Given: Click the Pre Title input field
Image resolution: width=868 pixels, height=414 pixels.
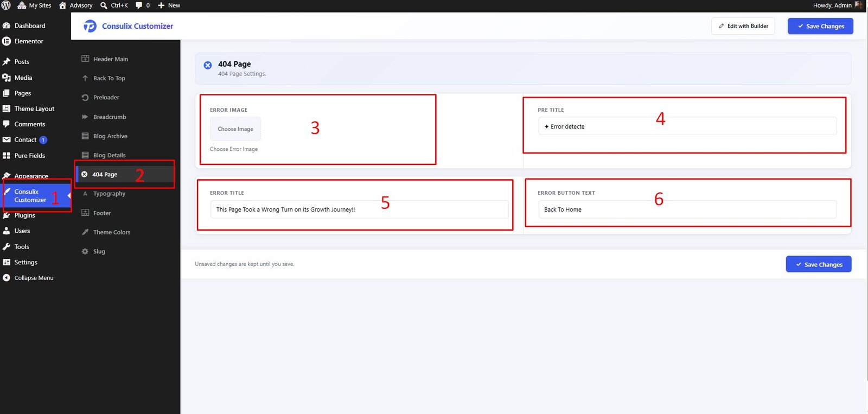Looking at the screenshot, I should click(687, 126).
